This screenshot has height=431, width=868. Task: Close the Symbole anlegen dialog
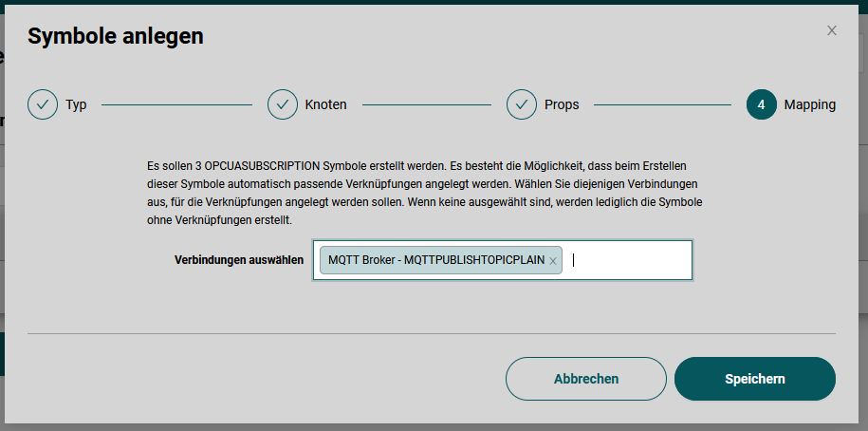(832, 30)
